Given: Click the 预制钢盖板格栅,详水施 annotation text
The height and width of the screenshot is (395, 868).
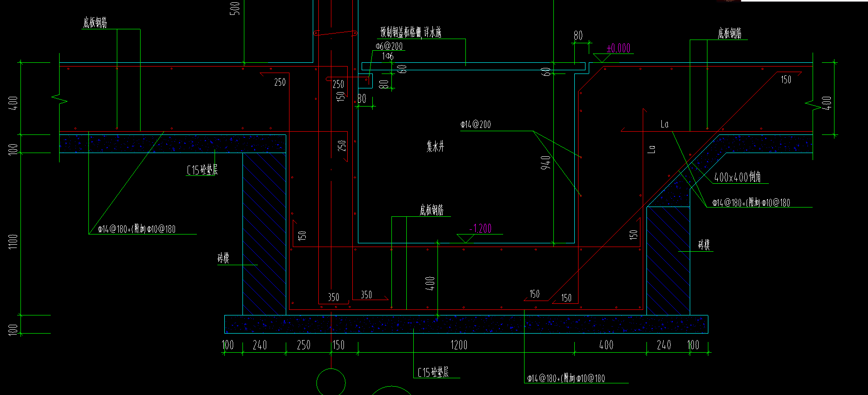Looking at the screenshot, I should 410,32.
